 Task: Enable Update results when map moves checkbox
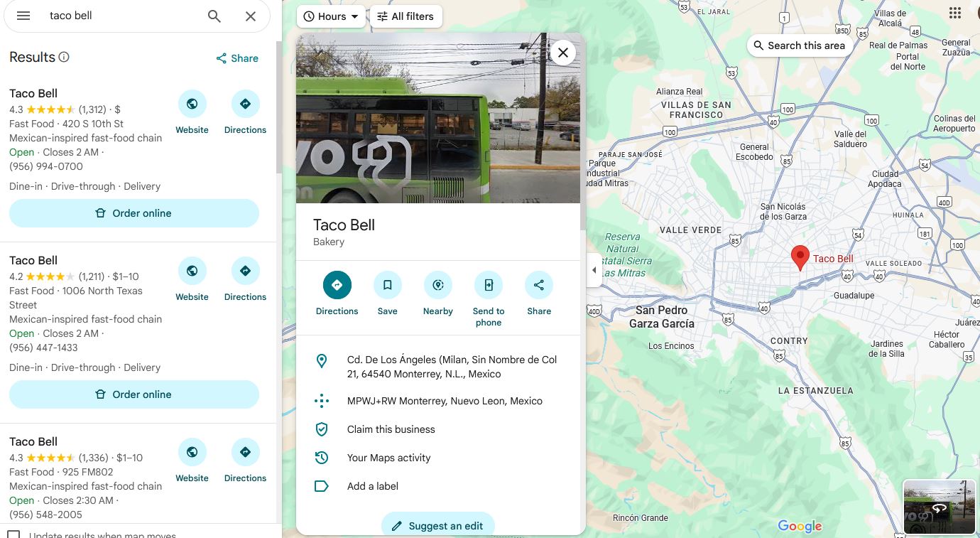click(13, 534)
